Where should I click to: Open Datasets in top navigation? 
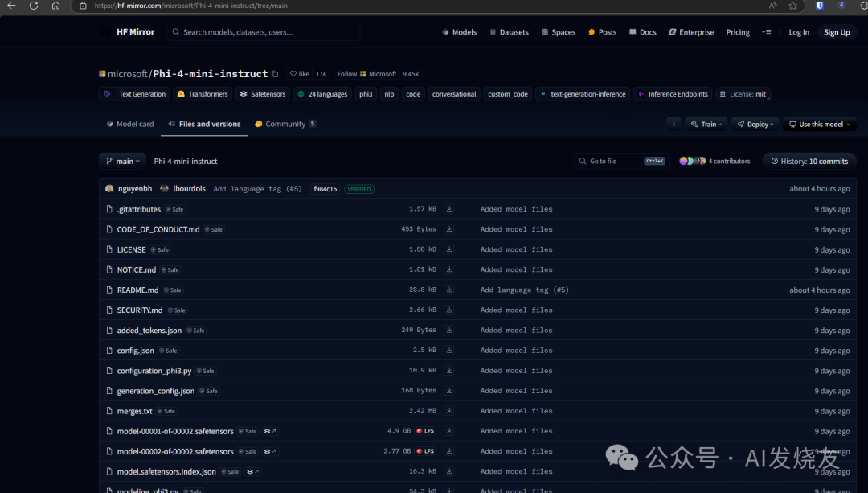pyautogui.click(x=509, y=32)
